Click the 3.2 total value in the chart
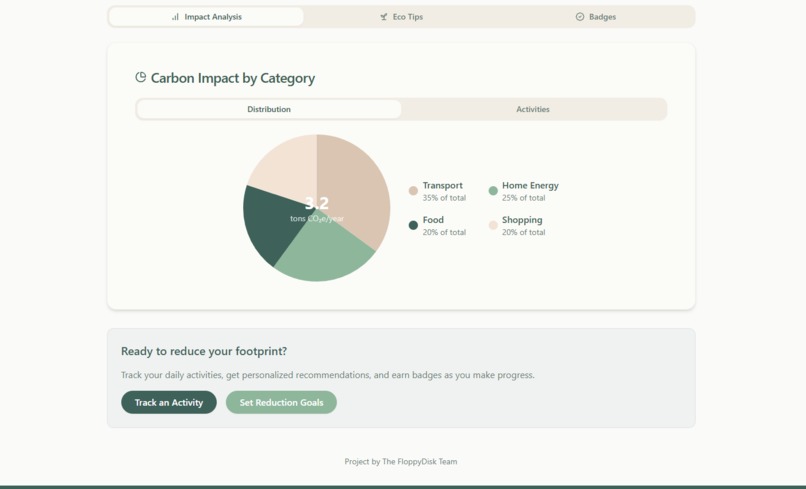Screen dimensions: 806x489 click(x=317, y=203)
